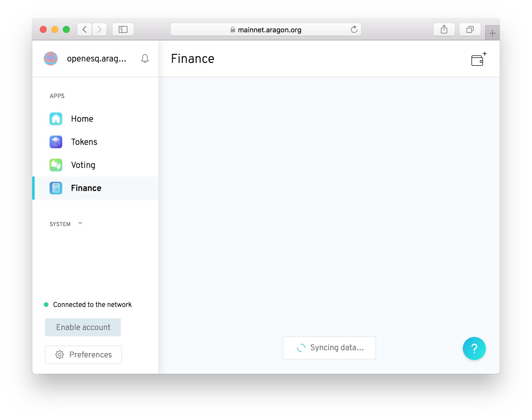
Task: Click the new transfer wallet icon
Action: [479, 59]
